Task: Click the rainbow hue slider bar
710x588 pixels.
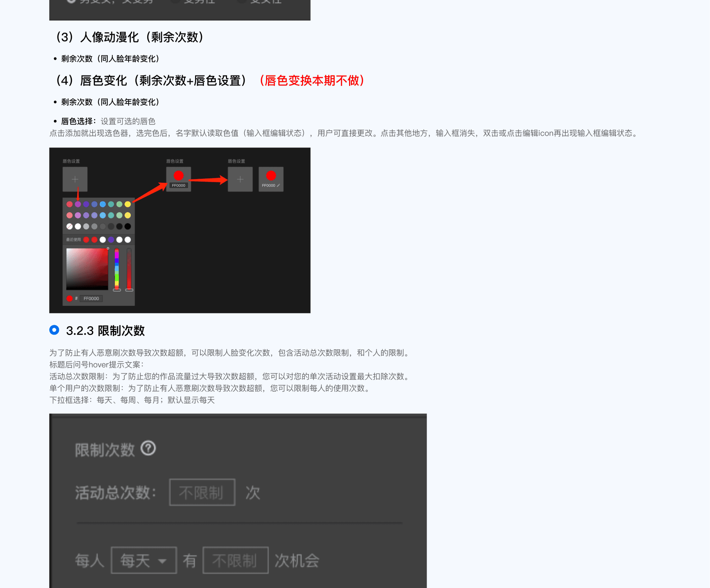Action: pyautogui.click(x=117, y=269)
